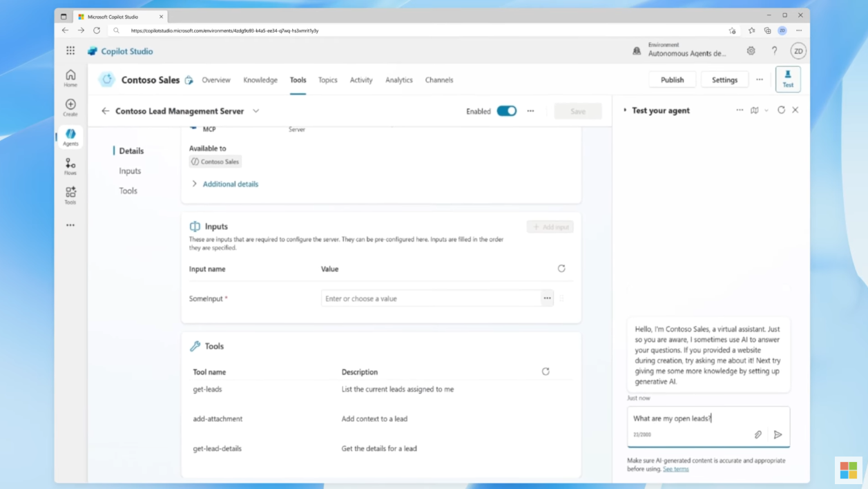
Task: Open the settings gear in header
Action: pos(751,50)
